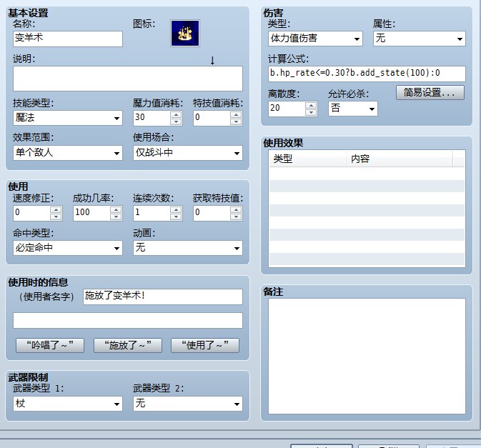Open the damage 类型 dropdown showing 体力值伤害
Viewport: 481px width, 448px height.
(x=315, y=39)
